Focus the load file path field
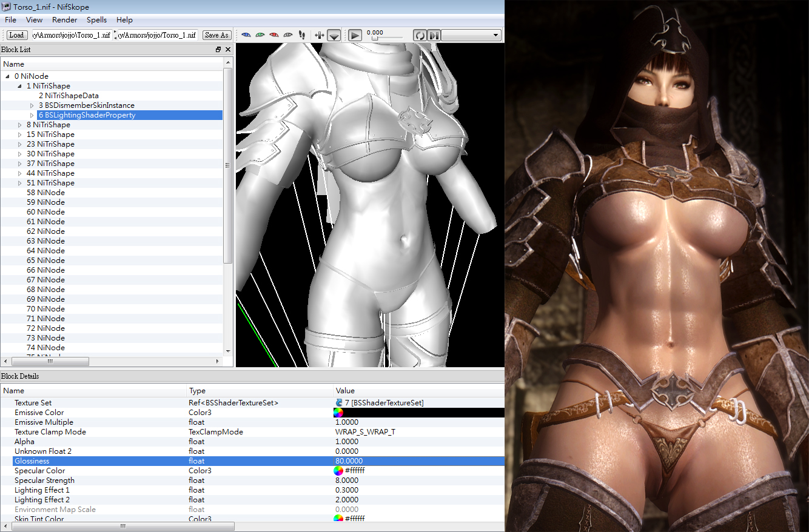This screenshot has height=532, width=809. tap(72, 35)
